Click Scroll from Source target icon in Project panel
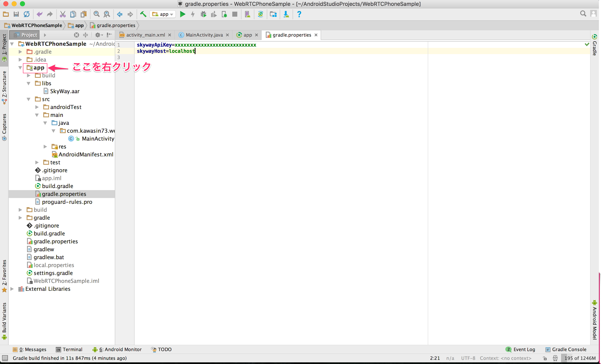Viewport: 601px width, 364px height. point(76,35)
